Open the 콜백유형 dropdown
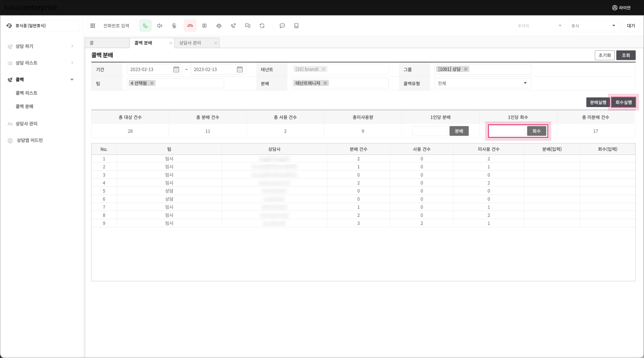This screenshot has height=358, width=644. (x=483, y=83)
